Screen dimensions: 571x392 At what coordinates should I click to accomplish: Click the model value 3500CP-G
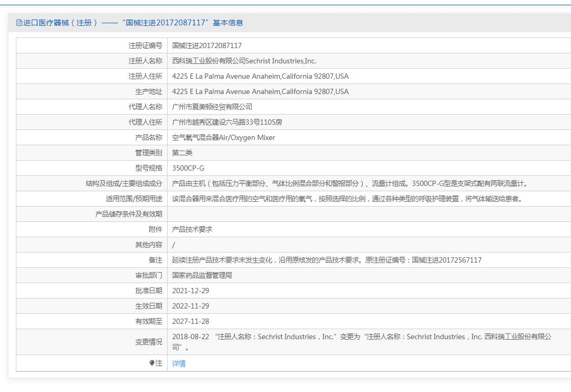(x=188, y=168)
